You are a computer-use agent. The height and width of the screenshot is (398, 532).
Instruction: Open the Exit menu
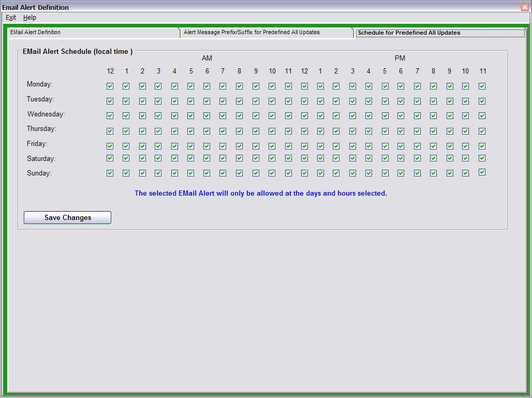click(11, 18)
